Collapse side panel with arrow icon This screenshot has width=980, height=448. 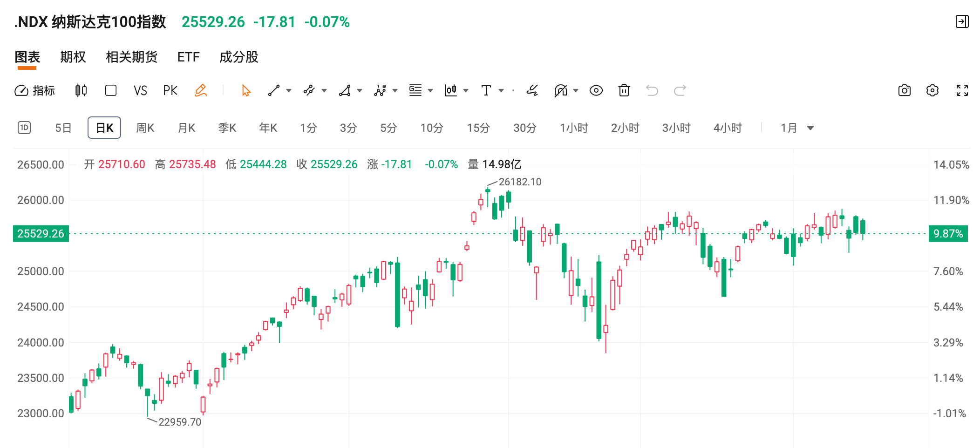tap(962, 21)
